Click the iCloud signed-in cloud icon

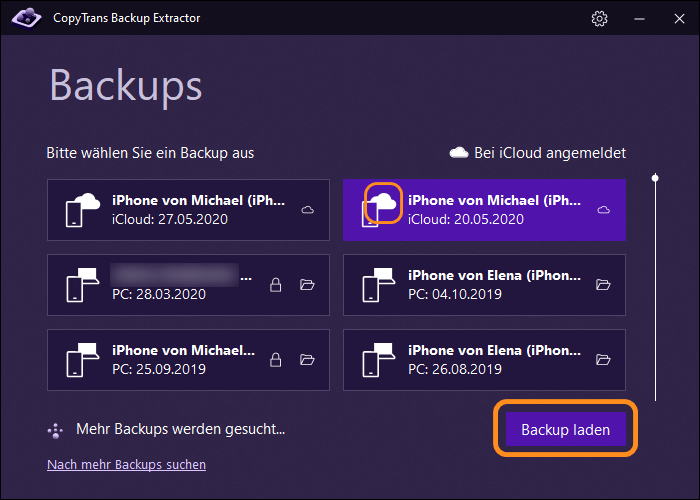click(458, 153)
